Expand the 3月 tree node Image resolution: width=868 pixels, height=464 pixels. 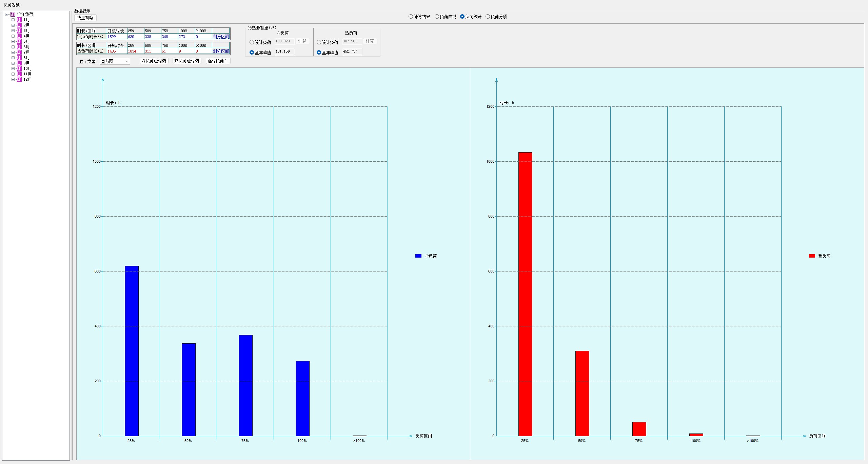(x=13, y=31)
